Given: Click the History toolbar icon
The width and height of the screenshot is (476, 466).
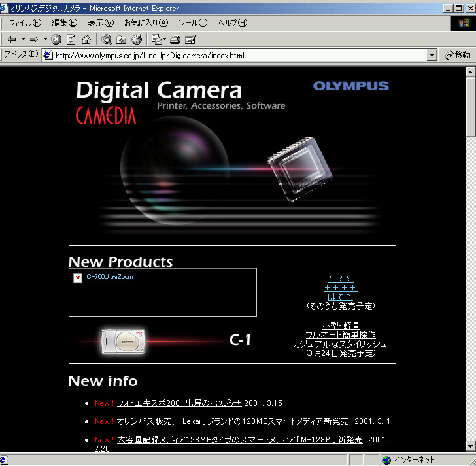Looking at the screenshot, I should (137, 39).
